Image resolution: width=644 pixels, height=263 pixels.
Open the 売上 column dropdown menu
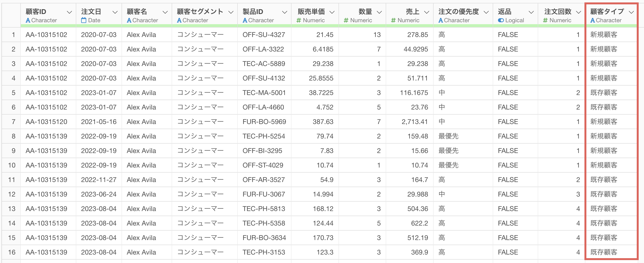tap(427, 12)
